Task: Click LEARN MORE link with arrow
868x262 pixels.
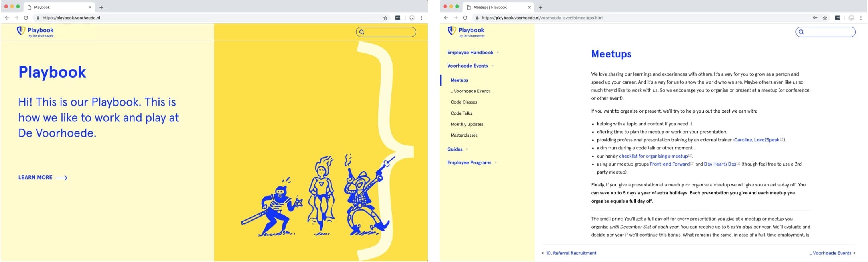Action: [43, 178]
